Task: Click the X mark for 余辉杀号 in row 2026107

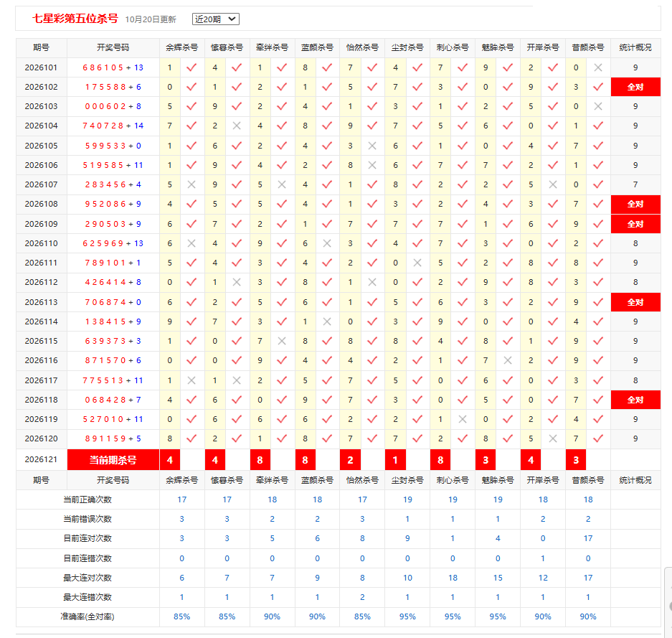Action: [x=191, y=184]
